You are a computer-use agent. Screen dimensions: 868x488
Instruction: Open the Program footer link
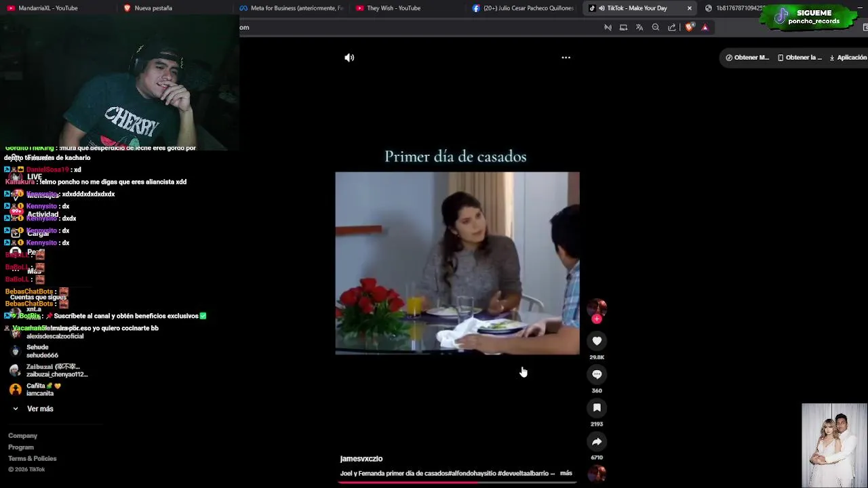(x=21, y=447)
